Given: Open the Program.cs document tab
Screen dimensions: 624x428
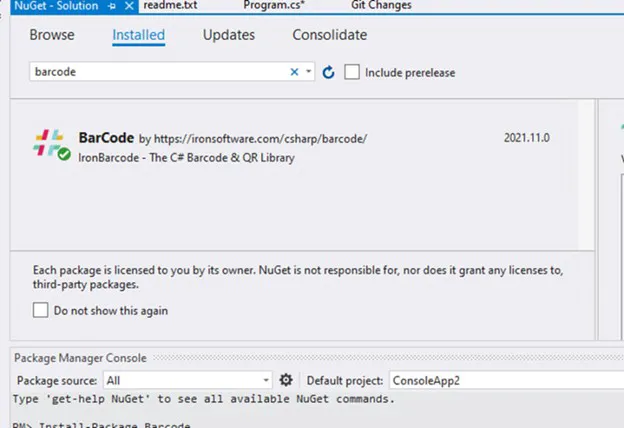Looking at the screenshot, I should pyautogui.click(x=275, y=6).
